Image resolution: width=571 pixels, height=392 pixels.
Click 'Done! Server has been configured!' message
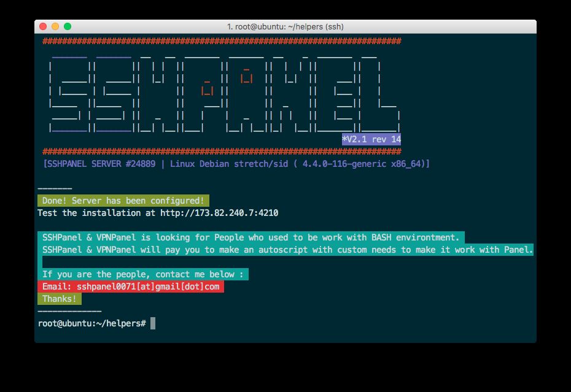(123, 201)
